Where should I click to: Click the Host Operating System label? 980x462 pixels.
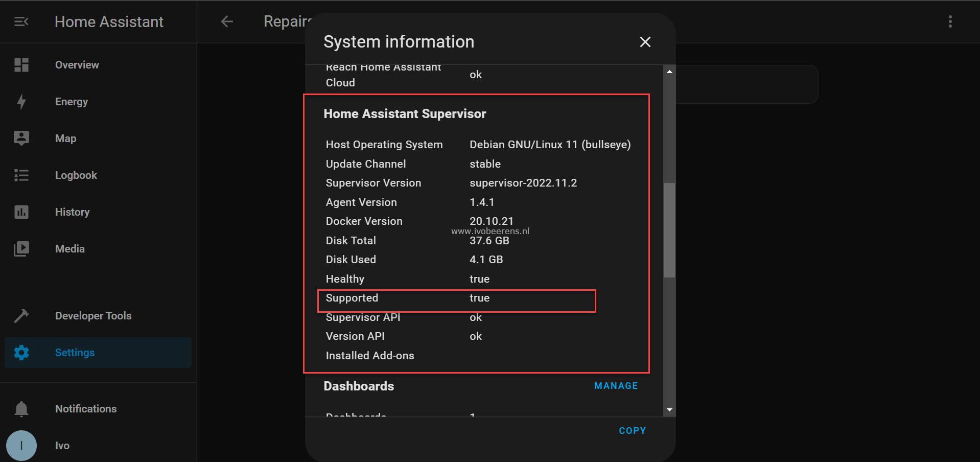(x=384, y=145)
